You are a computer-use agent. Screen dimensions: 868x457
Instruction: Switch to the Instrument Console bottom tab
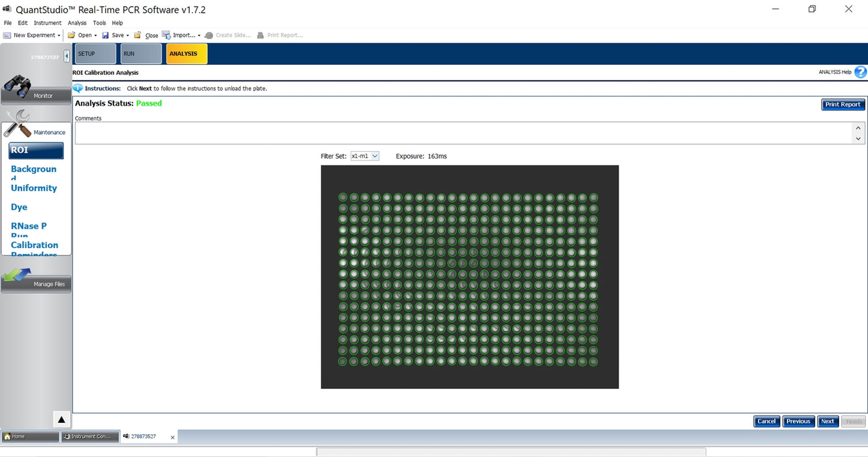(x=90, y=437)
